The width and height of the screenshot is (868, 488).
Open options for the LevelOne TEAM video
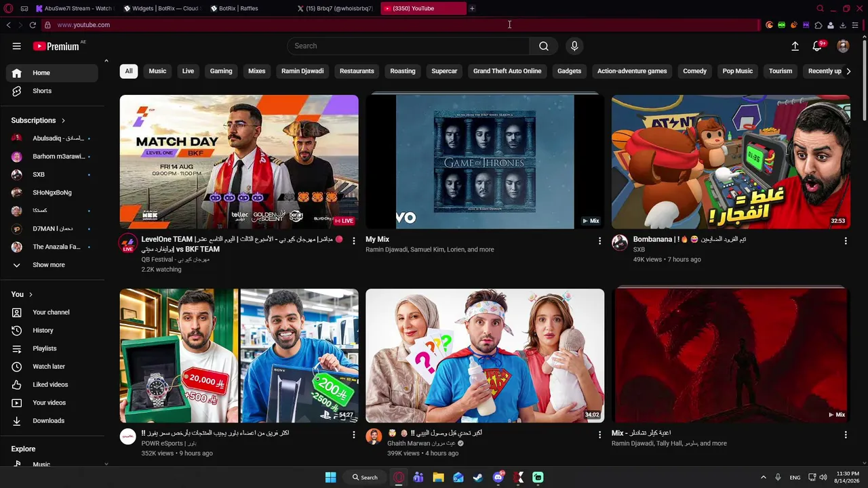(x=353, y=241)
